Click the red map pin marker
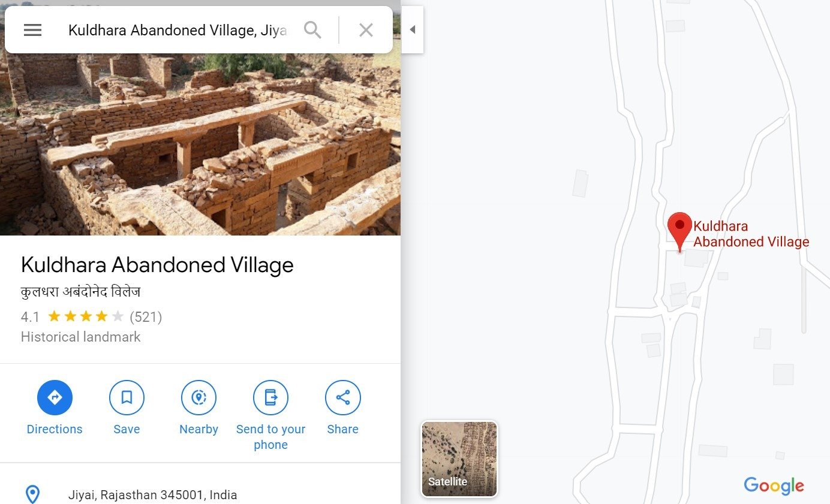The image size is (830, 504). [x=679, y=232]
